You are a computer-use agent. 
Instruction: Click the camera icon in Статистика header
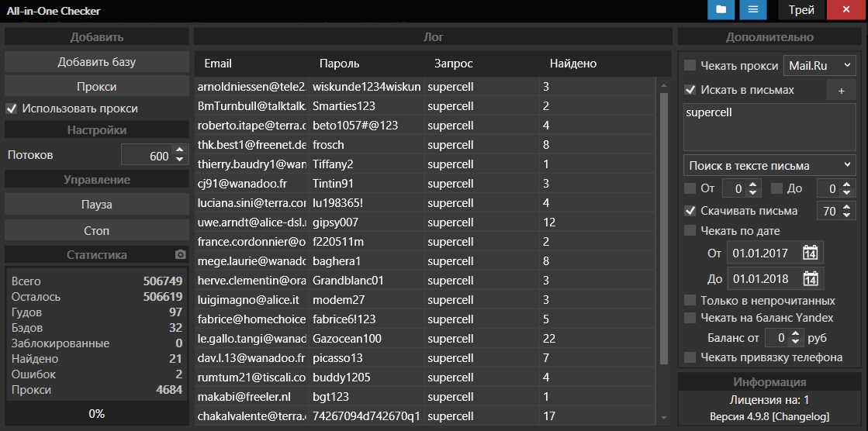coord(180,255)
